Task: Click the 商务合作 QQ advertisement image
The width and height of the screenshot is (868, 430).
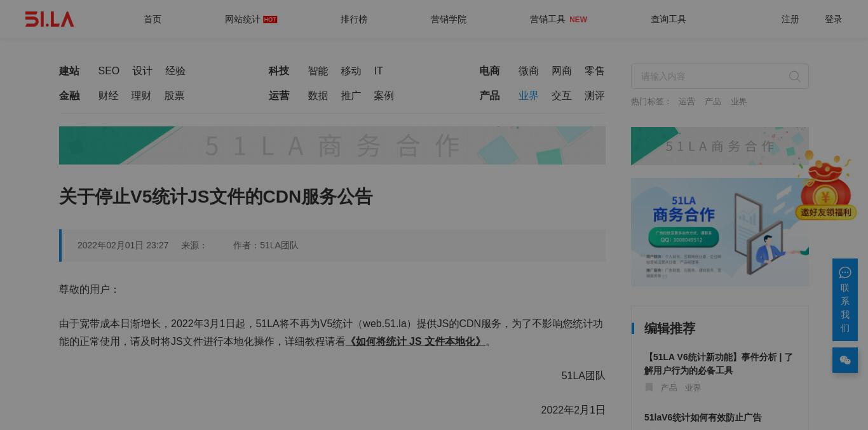Action: click(x=720, y=232)
